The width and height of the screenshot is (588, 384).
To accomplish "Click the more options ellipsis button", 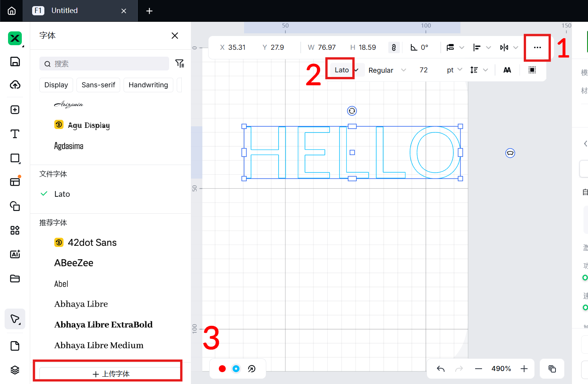I will 537,47.
